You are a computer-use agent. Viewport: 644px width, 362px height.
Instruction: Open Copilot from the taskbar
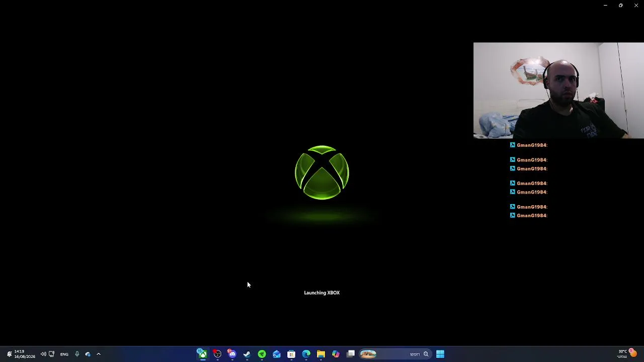point(336,354)
